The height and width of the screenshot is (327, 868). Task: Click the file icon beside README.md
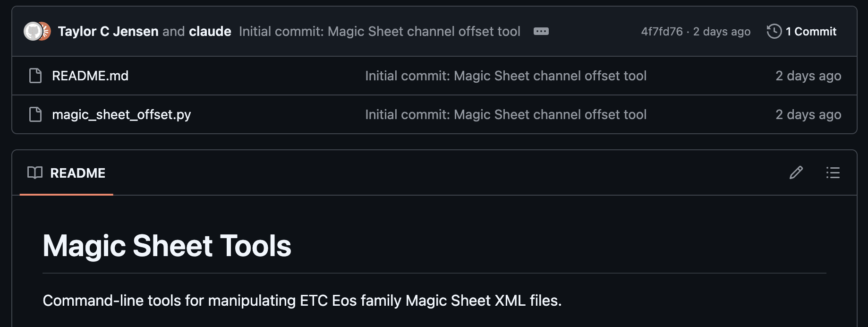35,76
